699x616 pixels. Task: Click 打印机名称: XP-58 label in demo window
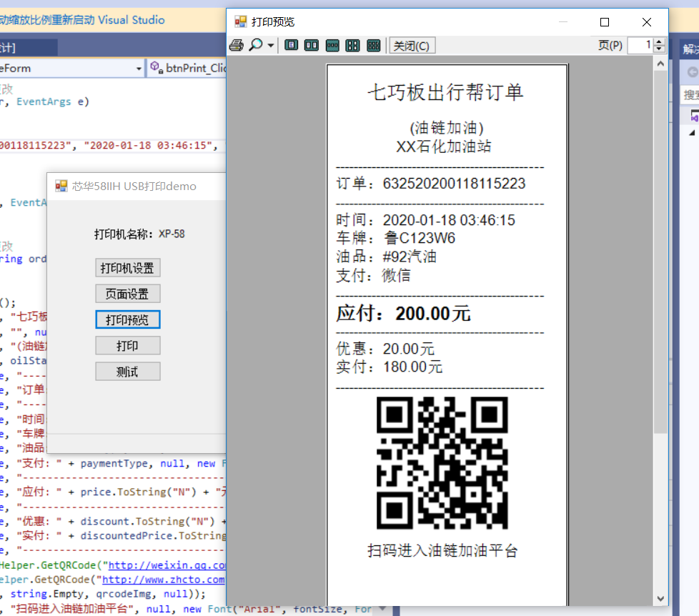point(139,234)
